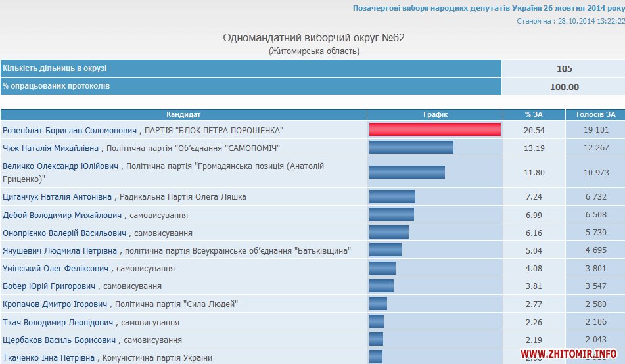Click the 19 101 votes cell

[595, 130]
